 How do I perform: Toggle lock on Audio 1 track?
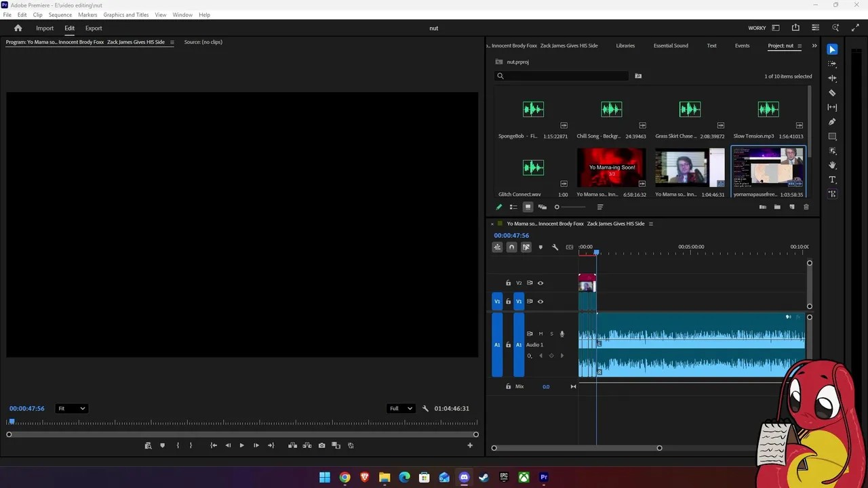point(508,345)
